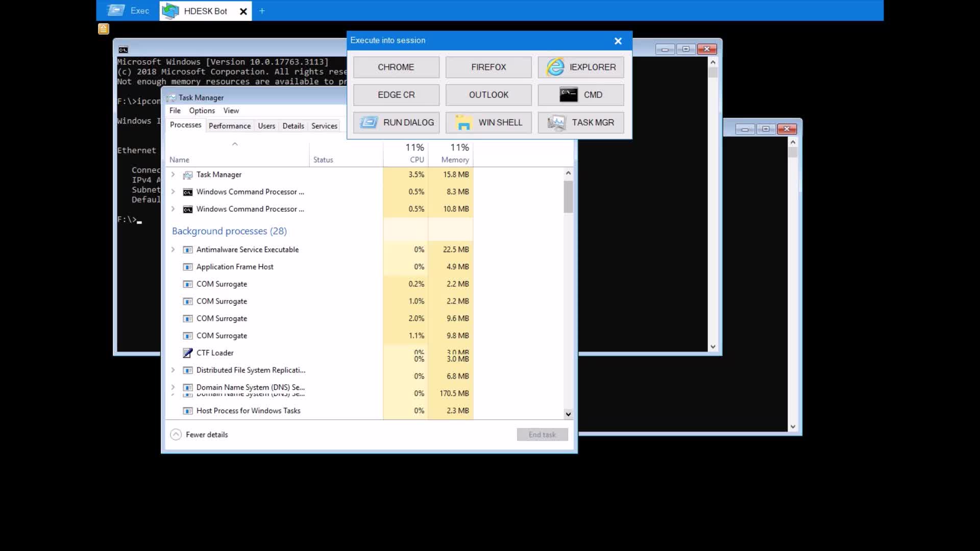Open the Options menu
Viewport: 980px width, 551px height.
tap(202, 111)
